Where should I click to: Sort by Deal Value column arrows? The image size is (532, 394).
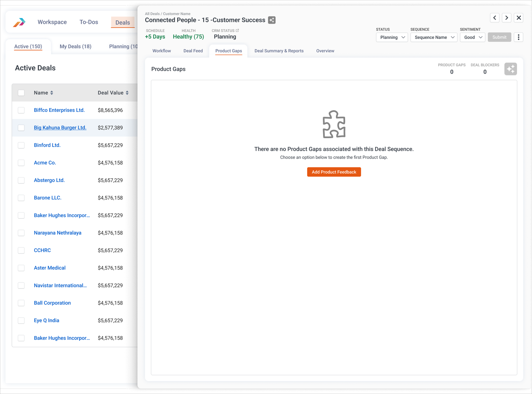[127, 93]
